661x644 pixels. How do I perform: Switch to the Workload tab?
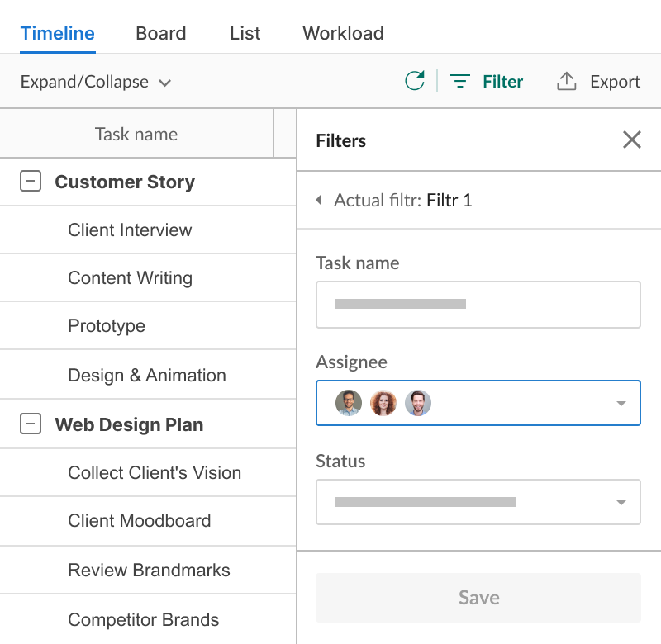click(343, 34)
